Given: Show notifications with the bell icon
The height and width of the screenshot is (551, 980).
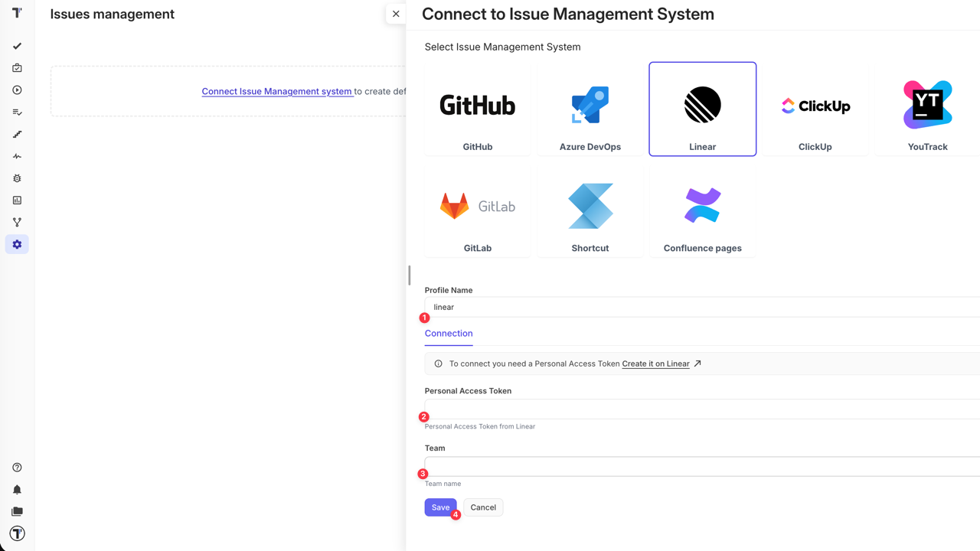Looking at the screenshot, I should pyautogui.click(x=17, y=490).
